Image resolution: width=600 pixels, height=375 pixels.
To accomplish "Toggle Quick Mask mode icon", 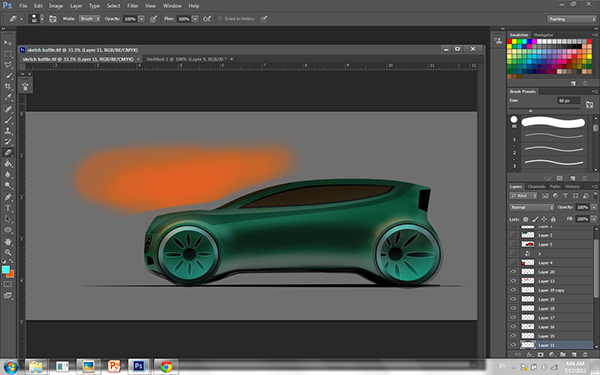I will [8, 284].
